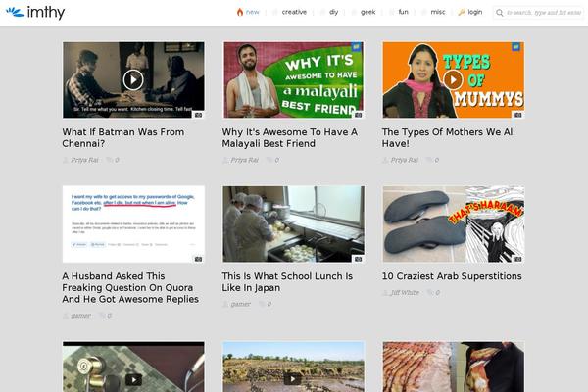
Task: View author Priya Rai under Batman post
Action: (84, 160)
